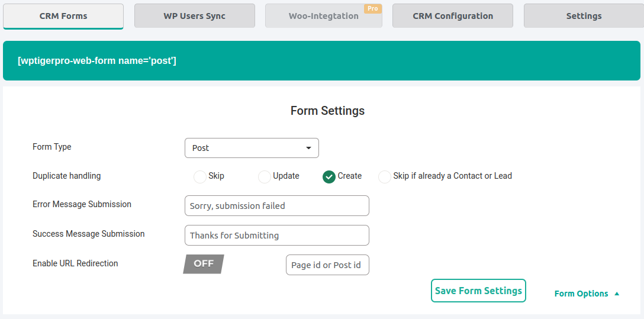Click the wptigerpro-web-form shortcode text
Image resolution: width=644 pixels, height=319 pixels.
tap(97, 61)
